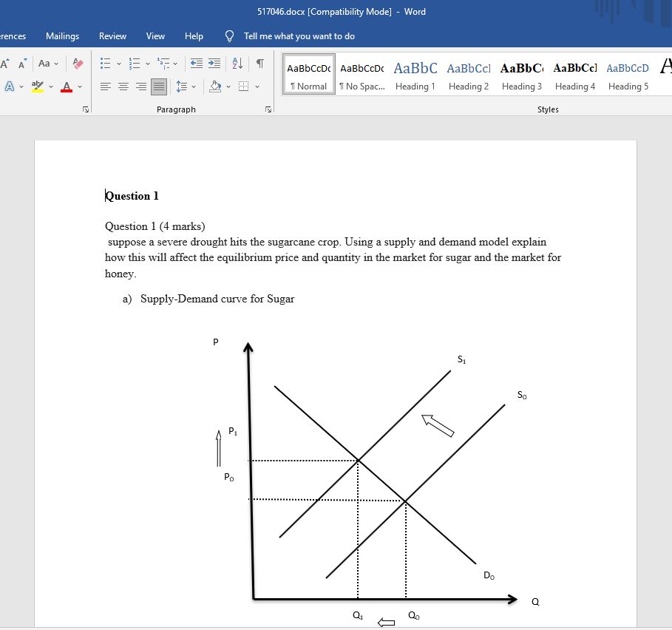Apply the Heading 2 style

[469, 75]
